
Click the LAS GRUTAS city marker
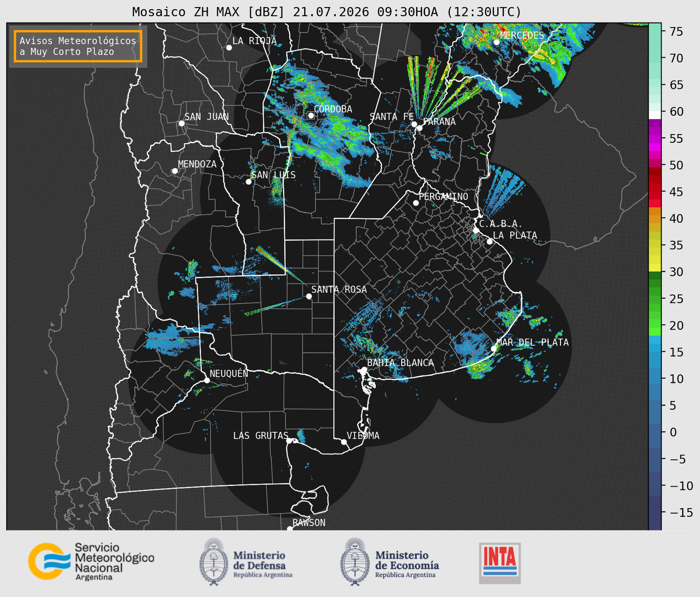pyautogui.click(x=289, y=440)
